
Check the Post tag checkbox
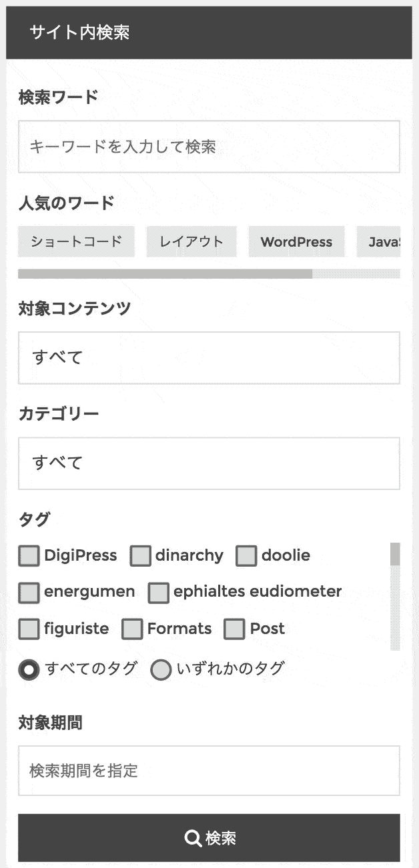click(234, 629)
